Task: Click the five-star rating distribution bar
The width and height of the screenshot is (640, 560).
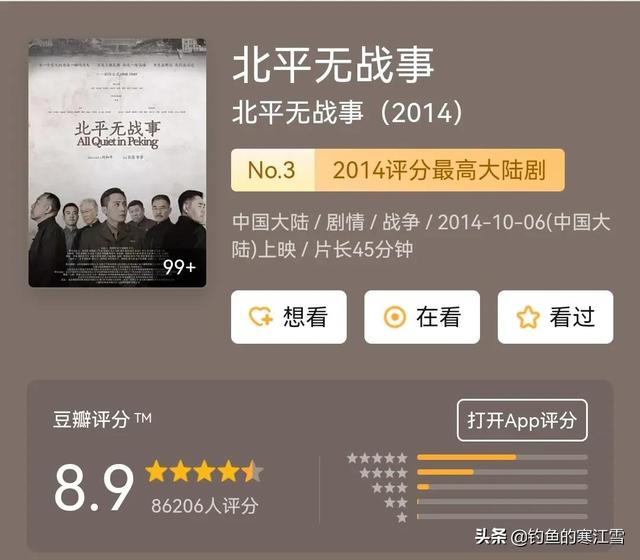Action: tap(502, 458)
